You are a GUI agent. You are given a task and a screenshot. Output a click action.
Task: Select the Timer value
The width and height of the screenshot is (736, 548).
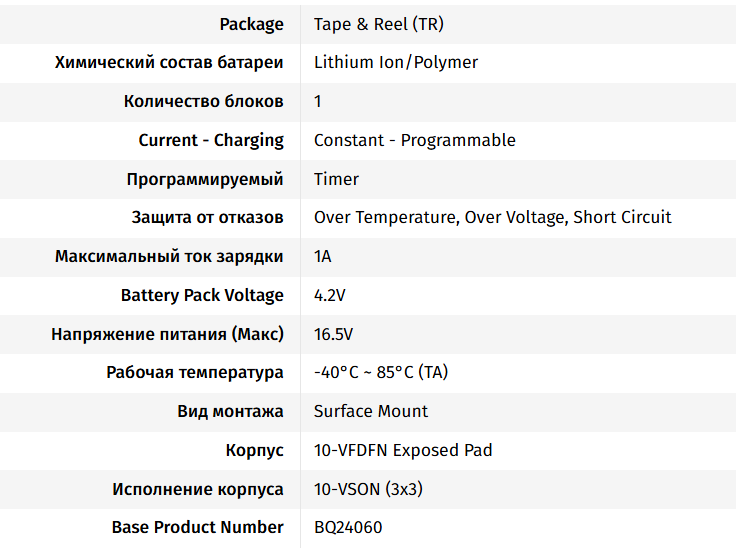pos(336,179)
